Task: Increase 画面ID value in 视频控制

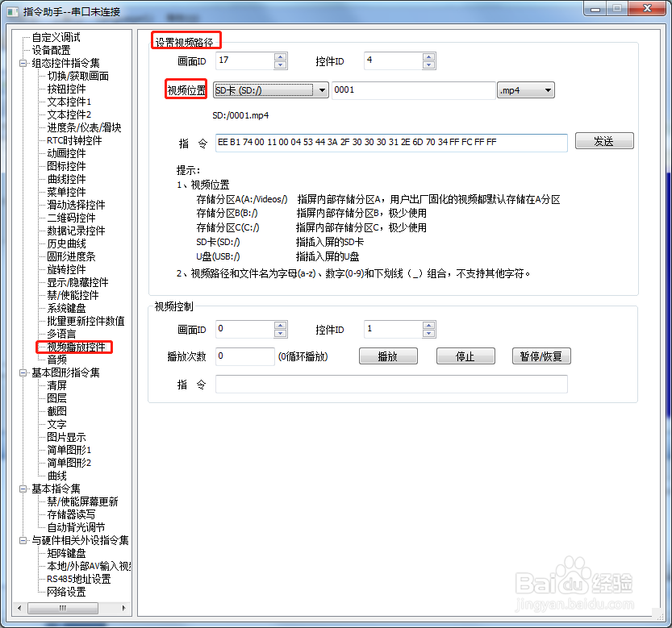Action: [x=280, y=325]
